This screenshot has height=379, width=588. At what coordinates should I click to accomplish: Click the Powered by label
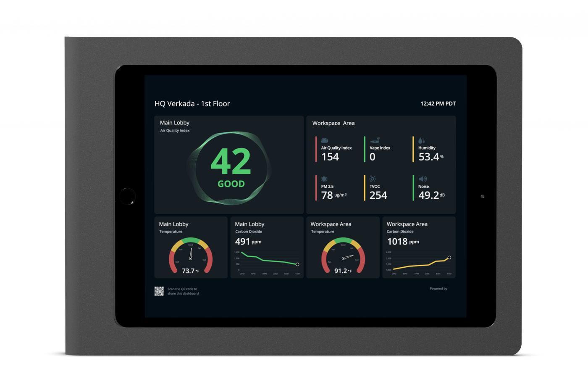(438, 289)
